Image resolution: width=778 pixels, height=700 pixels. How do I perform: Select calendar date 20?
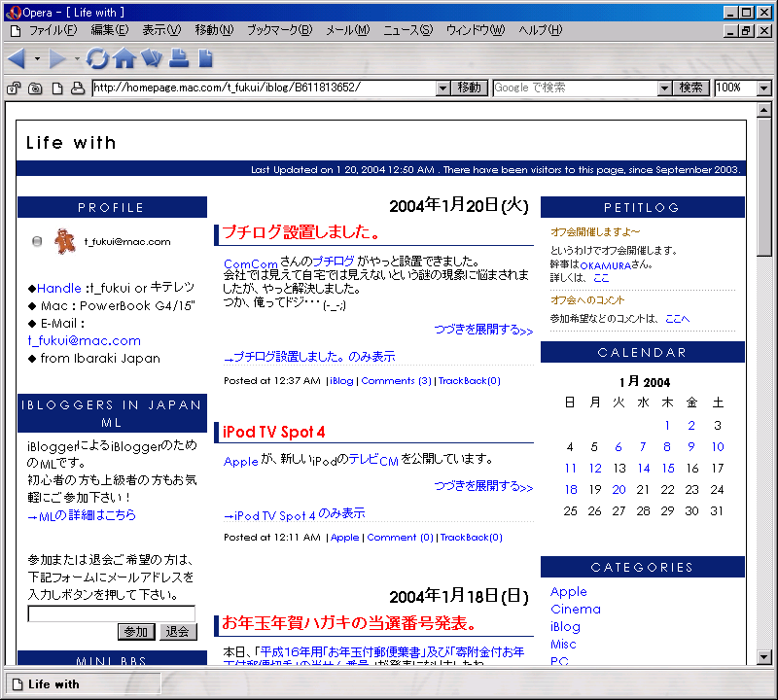[619, 490]
